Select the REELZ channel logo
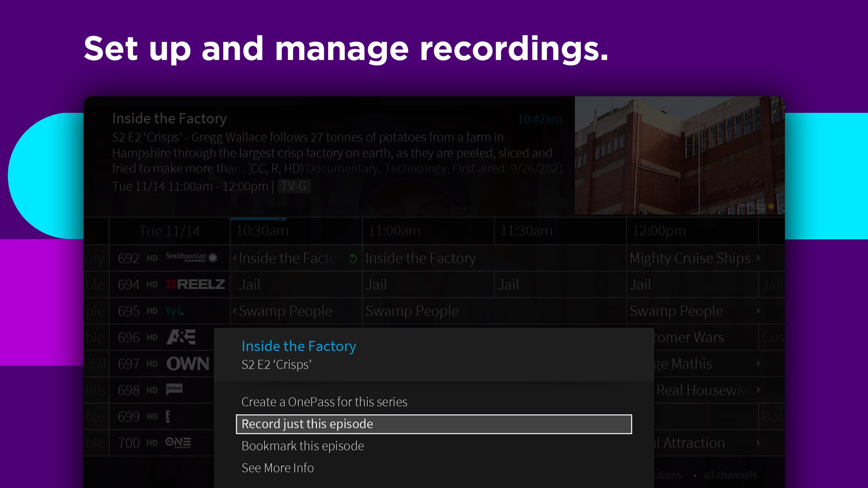 click(x=195, y=284)
